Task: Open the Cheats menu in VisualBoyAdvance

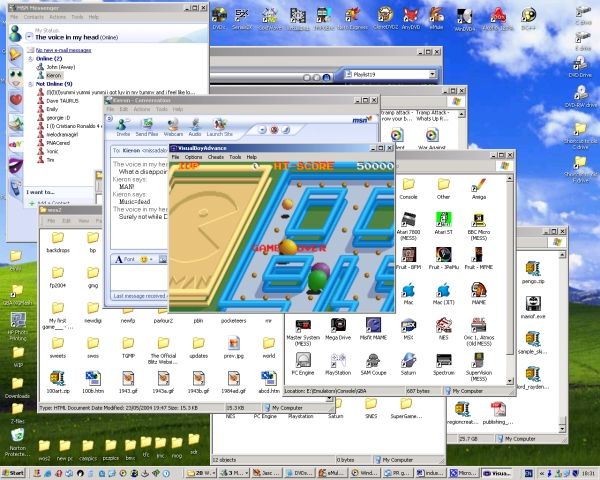Action: (x=214, y=157)
